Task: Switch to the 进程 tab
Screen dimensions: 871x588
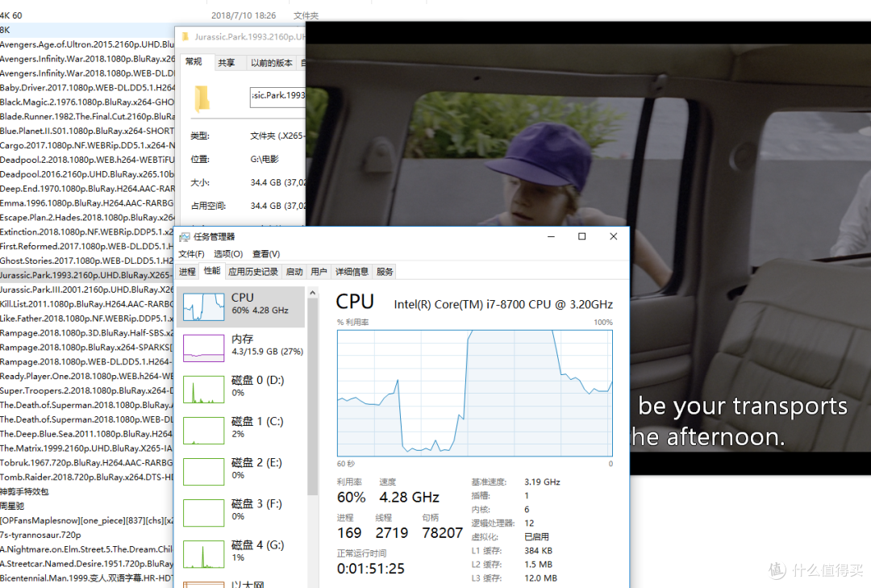Action: [187, 272]
